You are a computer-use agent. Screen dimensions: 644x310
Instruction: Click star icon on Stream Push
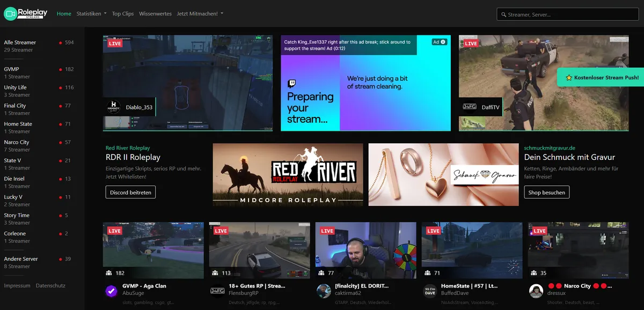point(569,78)
